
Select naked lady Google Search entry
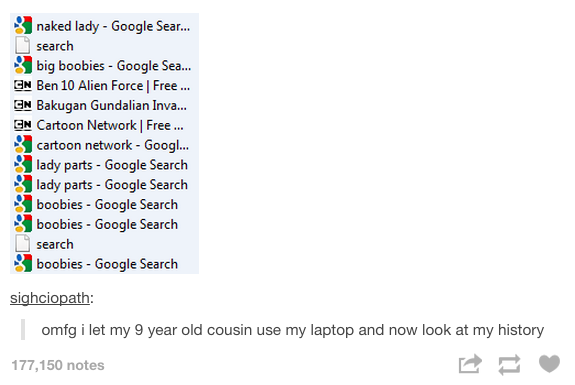tap(104, 26)
